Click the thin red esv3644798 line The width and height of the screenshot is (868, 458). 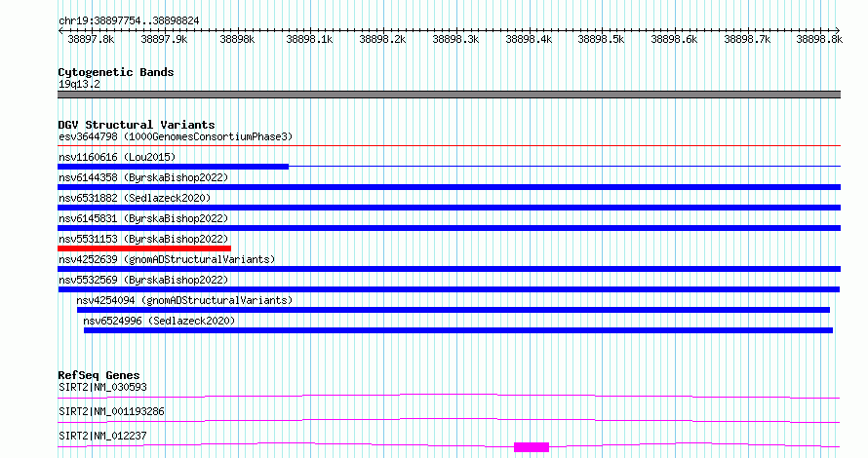pos(449,146)
